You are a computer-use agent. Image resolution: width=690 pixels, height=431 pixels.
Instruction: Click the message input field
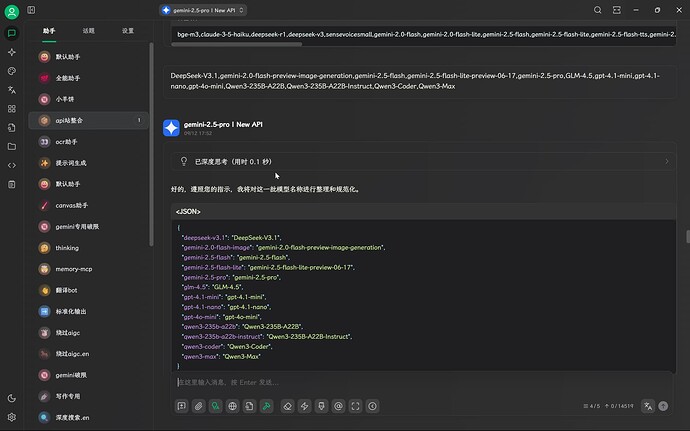[x=422, y=382]
